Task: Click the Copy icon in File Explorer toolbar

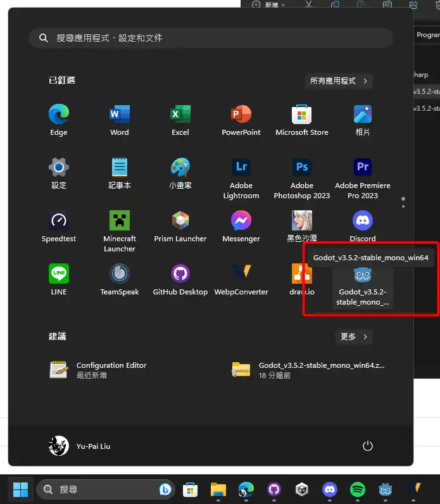Action: pos(335,4)
